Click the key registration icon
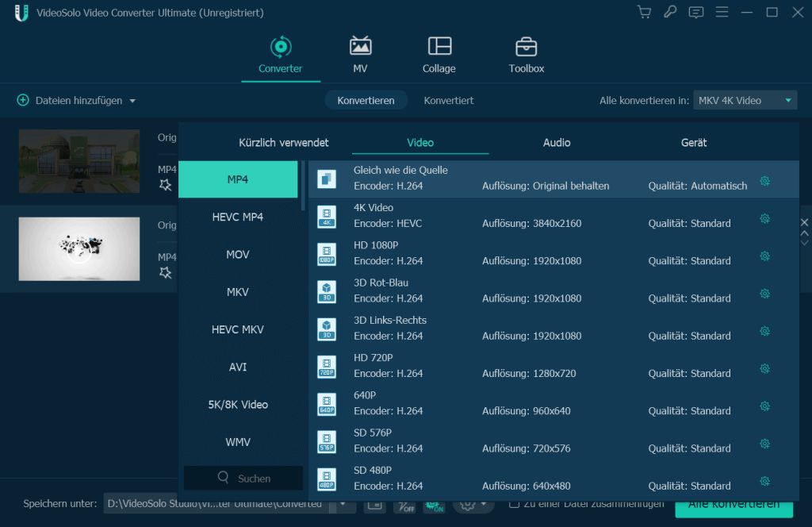The height and width of the screenshot is (527, 812). pos(670,12)
